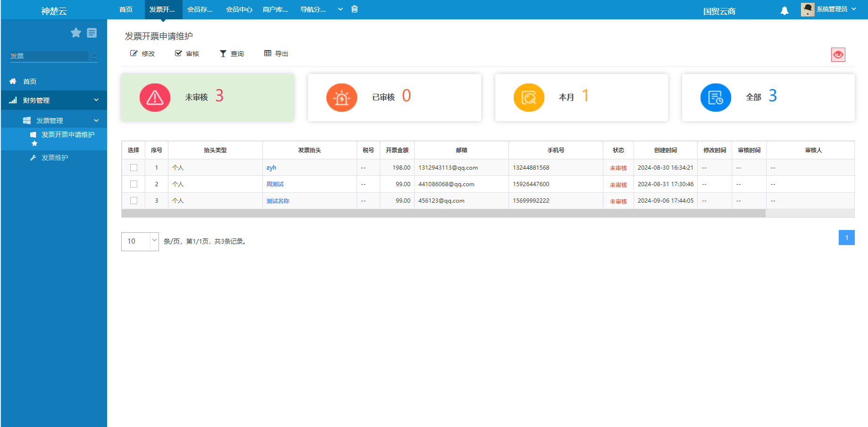Image resolution: width=868 pixels, height=427 pixels.
Task: Collapse the 财务管理 menu chevron
Action: (x=96, y=100)
